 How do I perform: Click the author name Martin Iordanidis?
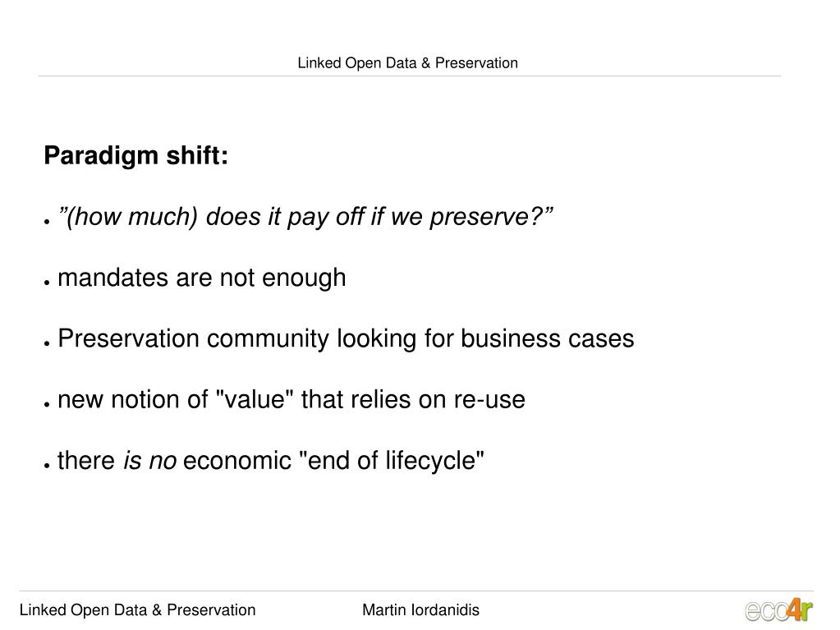coord(420,609)
